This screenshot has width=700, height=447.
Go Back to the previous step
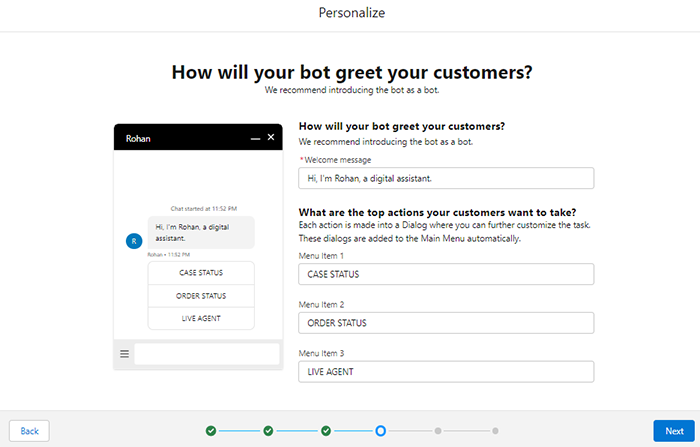[x=30, y=431]
